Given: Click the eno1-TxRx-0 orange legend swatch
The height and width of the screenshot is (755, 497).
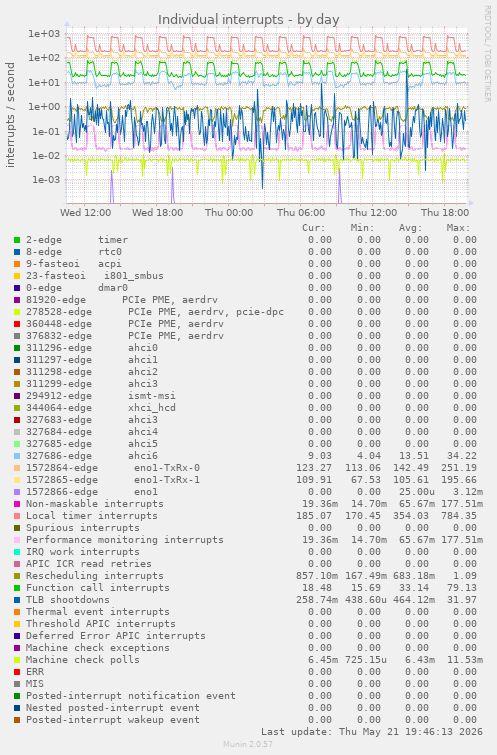Looking at the screenshot, I should click(x=17, y=468).
